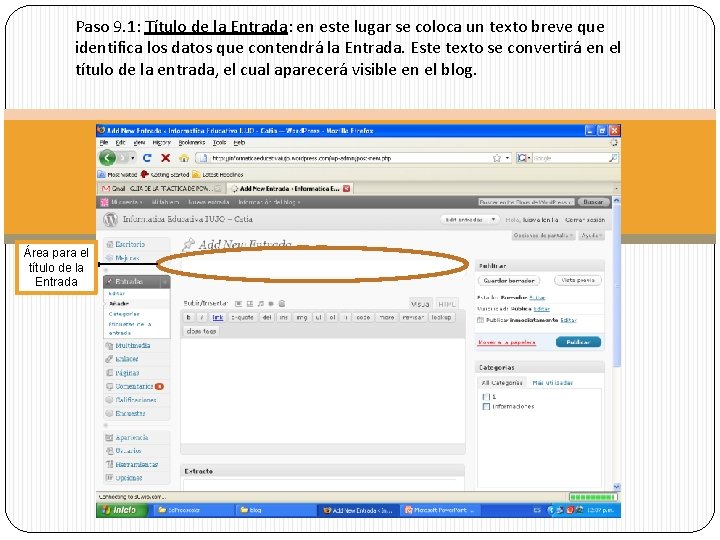
Task: Click inside the Firefox URL bar
Action: pos(349,158)
